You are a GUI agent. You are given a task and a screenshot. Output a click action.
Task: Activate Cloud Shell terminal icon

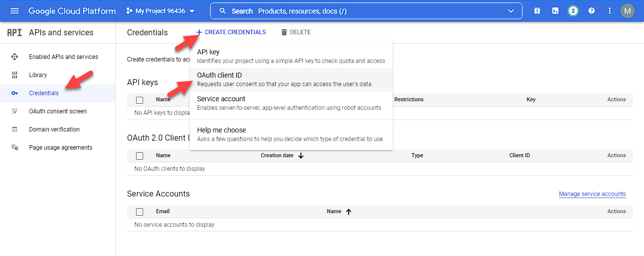tap(555, 11)
